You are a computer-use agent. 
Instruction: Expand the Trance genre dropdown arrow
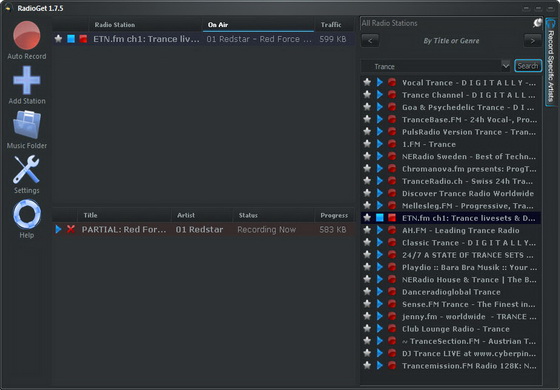tap(505, 66)
